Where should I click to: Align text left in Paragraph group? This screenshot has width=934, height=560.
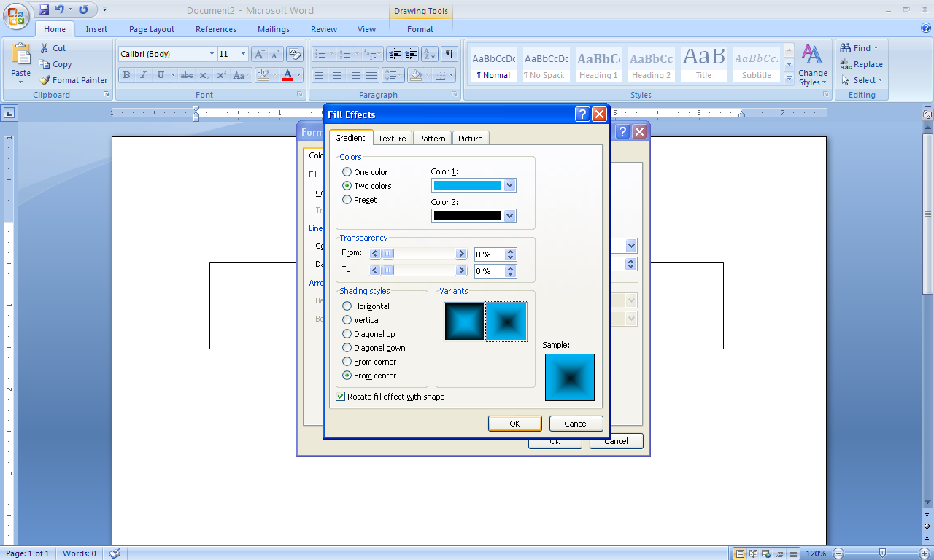pos(320,75)
